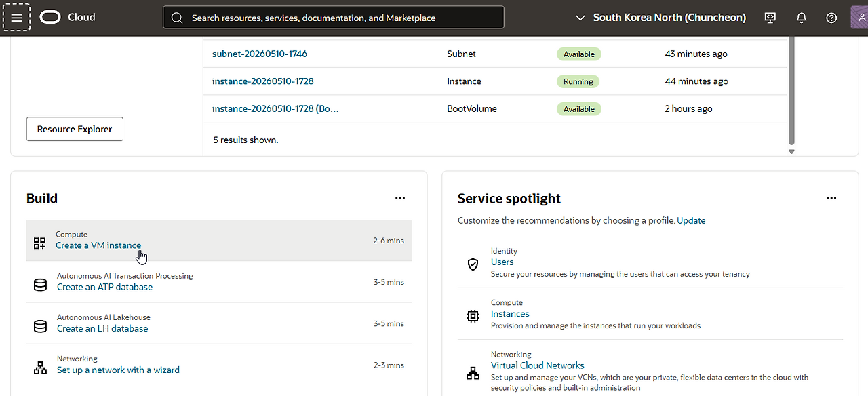Click the Available badge in BootVolume row
Image resolution: width=868 pixels, height=396 pixels.
click(579, 108)
